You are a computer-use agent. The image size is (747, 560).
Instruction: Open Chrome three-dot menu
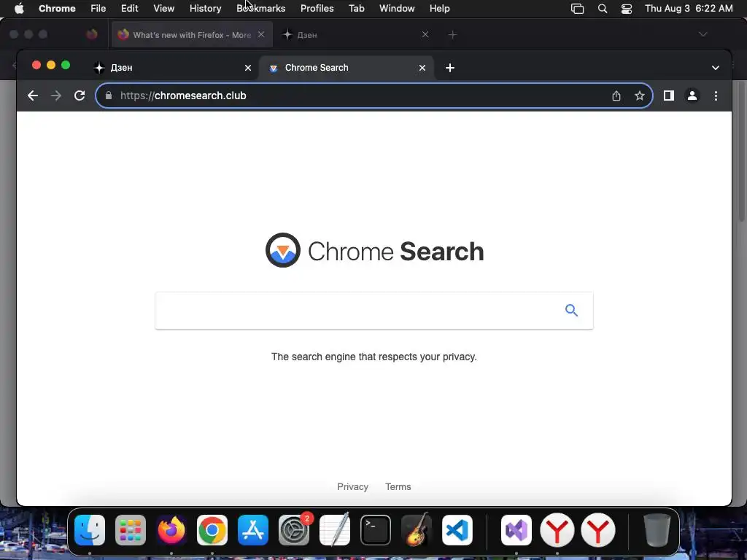(x=716, y=96)
